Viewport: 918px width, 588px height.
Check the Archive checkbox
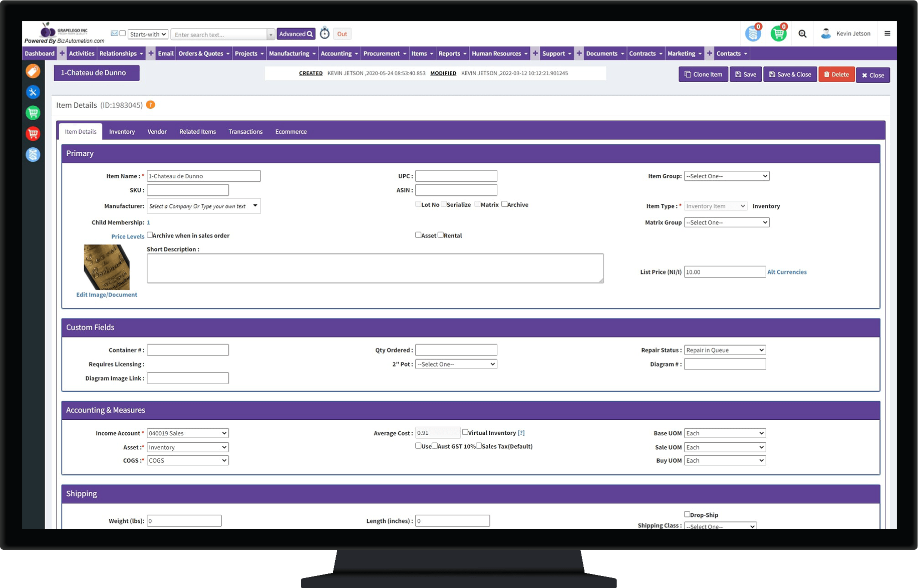[x=504, y=204]
